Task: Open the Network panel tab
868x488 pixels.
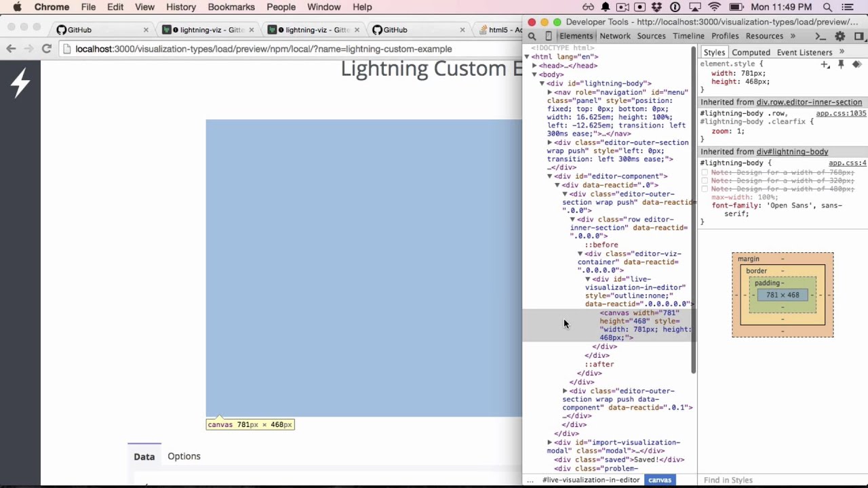Action: (x=615, y=36)
